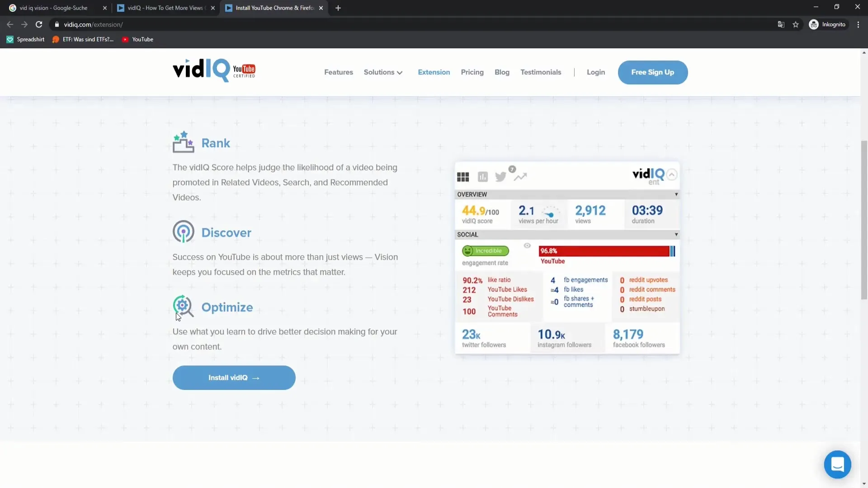Image resolution: width=868 pixels, height=488 pixels.
Task: Open a new browser tab
Action: 338,8
